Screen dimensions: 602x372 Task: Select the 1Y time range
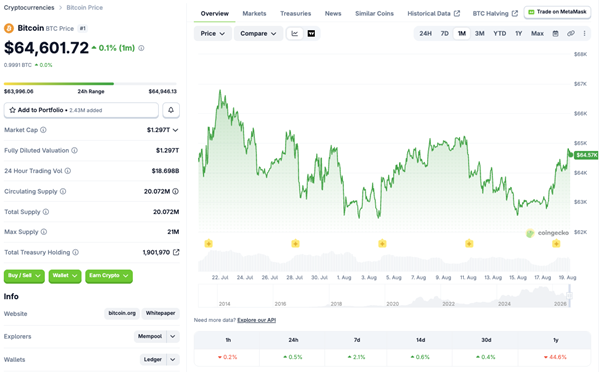tap(518, 34)
